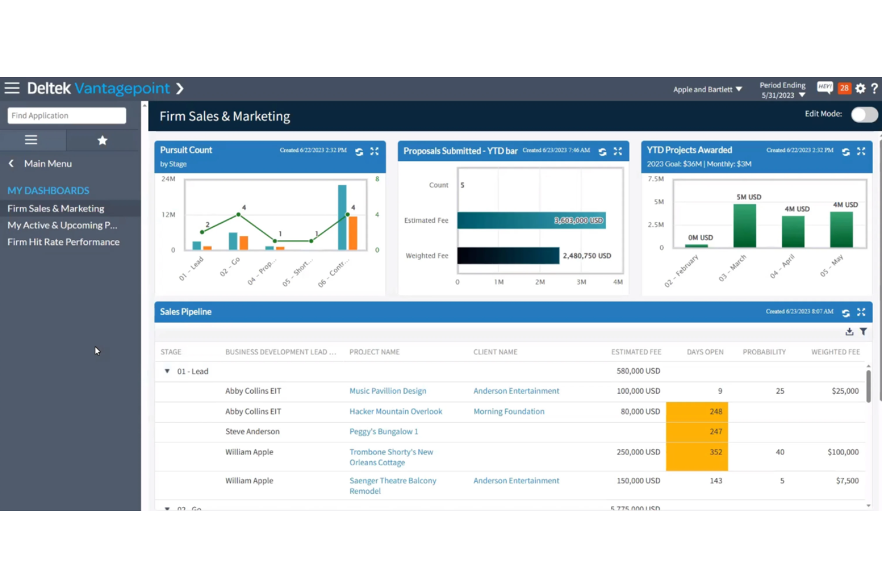
Task: Sort by PROBABILITY column header
Action: pyautogui.click(x=764, y=352)
